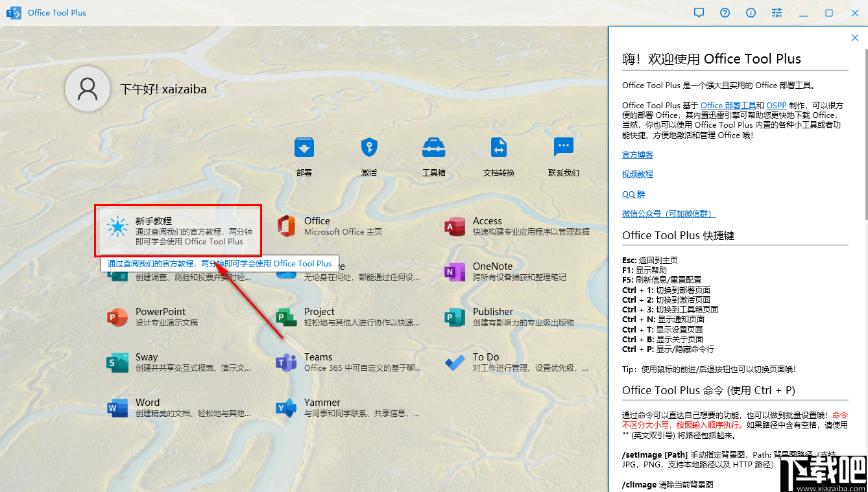The height and width of the screenshot is (492, 868).
Task: Click the Office Tool Plus logo
Action: 14,12
